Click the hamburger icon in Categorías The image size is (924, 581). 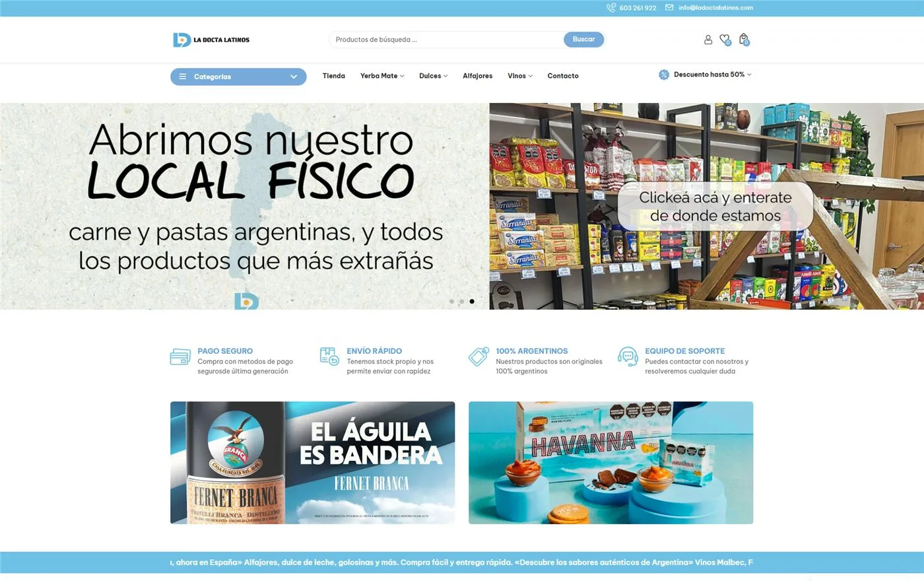point(183,77)
